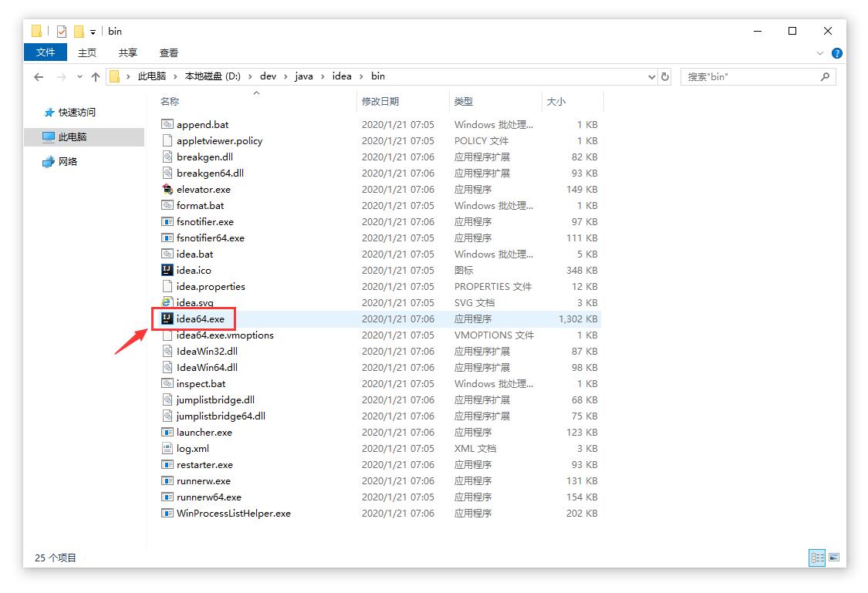Click the idea.ico file icon
The width and height of the screenshot is (868, 593).
[167, 270]
